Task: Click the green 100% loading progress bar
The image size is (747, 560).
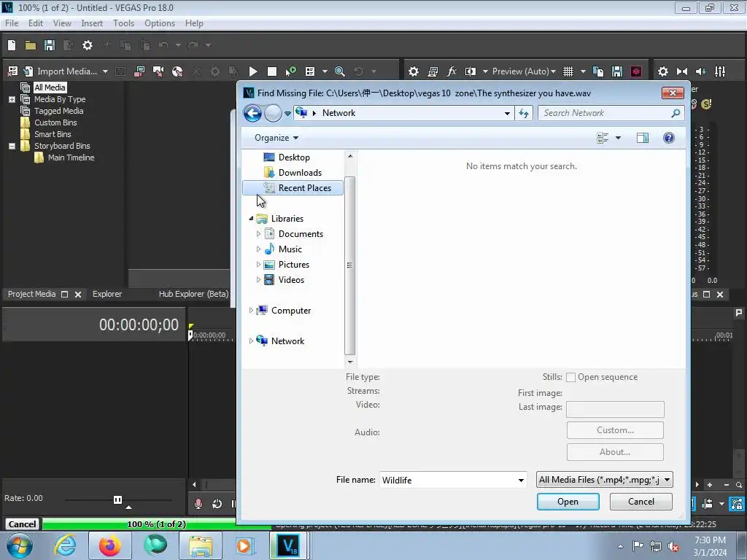Action: tap(156, 524)
